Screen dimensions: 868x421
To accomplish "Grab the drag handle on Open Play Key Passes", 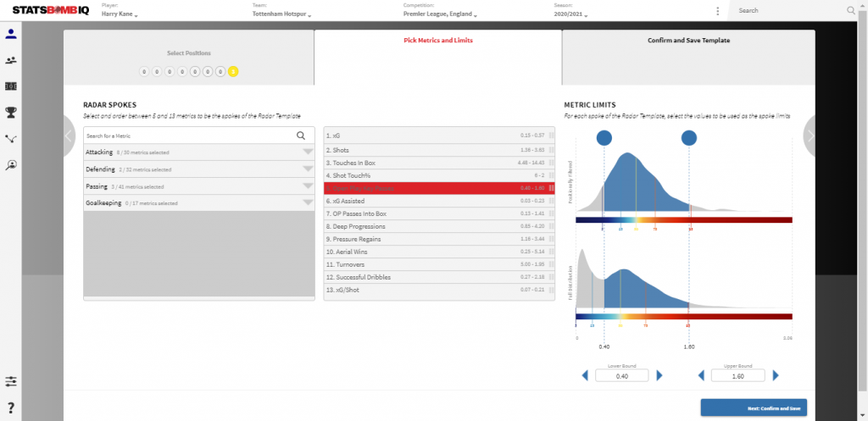I will [551, 189].
